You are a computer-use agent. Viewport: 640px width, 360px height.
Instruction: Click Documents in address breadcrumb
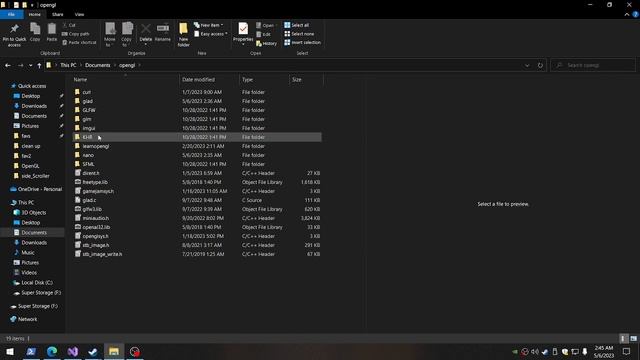98,65
